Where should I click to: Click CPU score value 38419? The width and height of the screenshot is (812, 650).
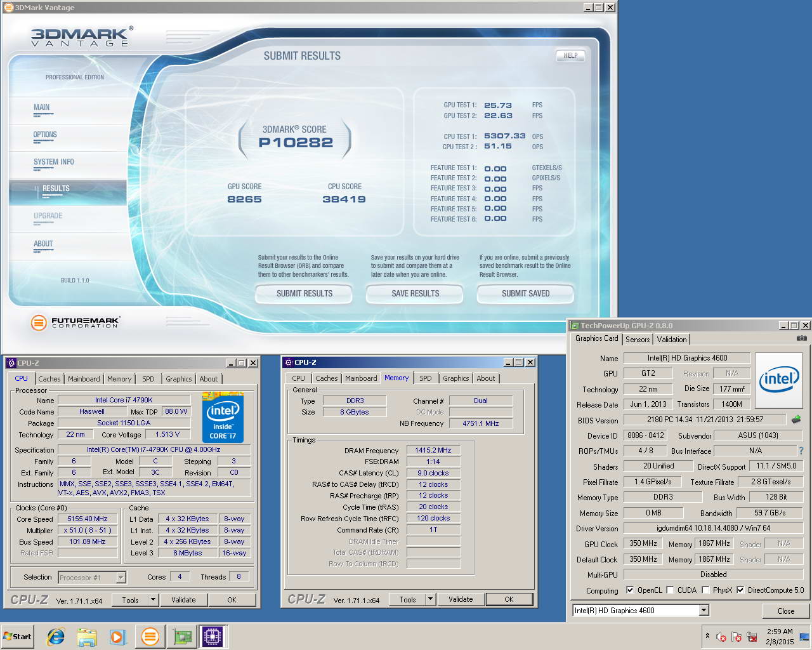[x=344, y=199]
